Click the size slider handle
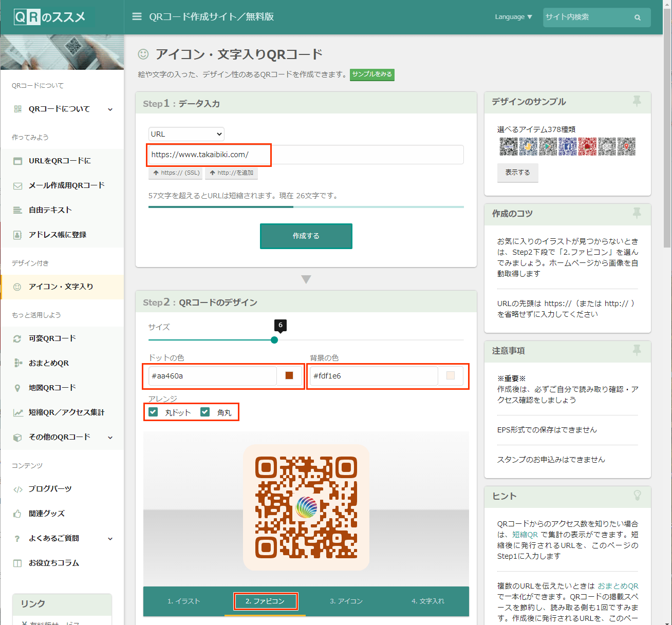Viewport: 672px width, 625px height. coord(274,340)
